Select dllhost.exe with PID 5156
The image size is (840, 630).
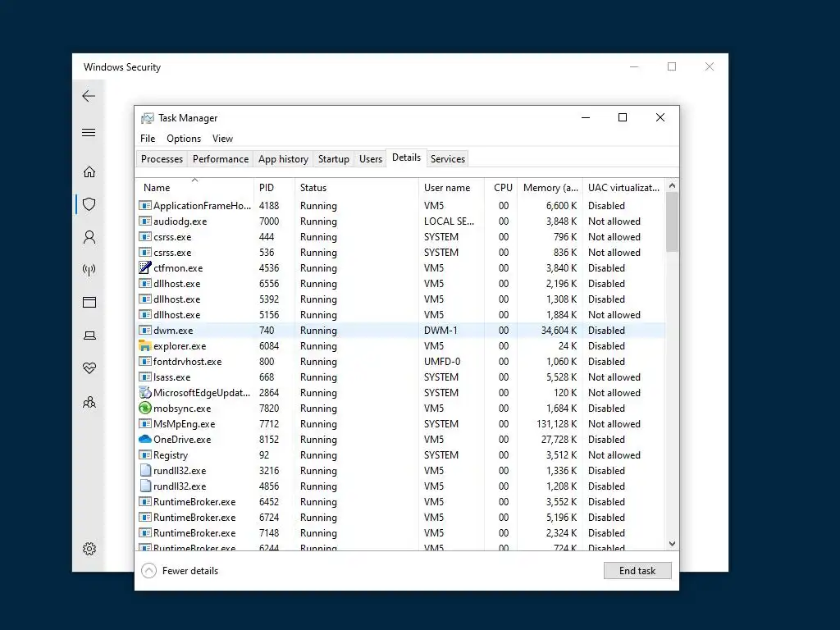pyautogui.click(x=177, y=314)
